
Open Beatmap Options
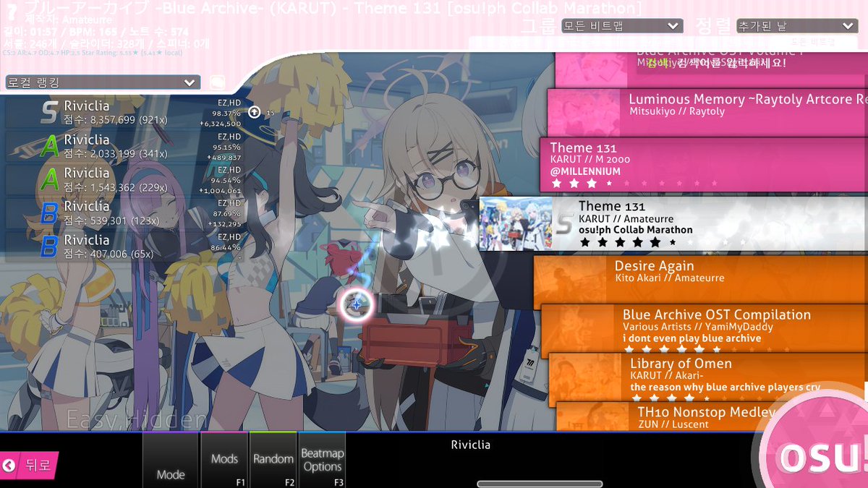click(323, 460)
